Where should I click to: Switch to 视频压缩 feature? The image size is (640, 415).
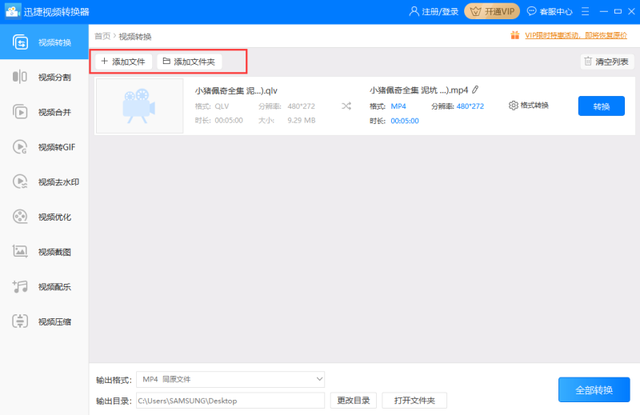[44, 322]
